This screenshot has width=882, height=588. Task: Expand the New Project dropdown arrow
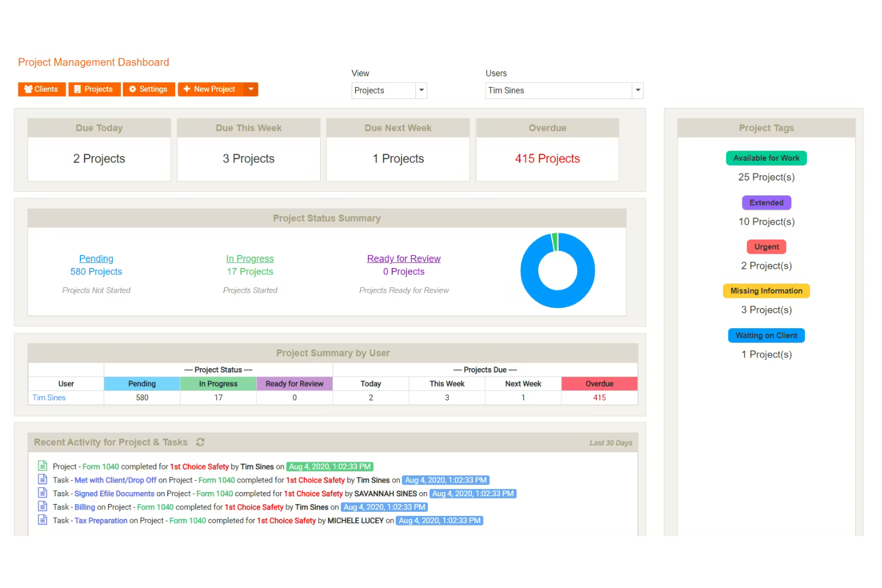251,89
